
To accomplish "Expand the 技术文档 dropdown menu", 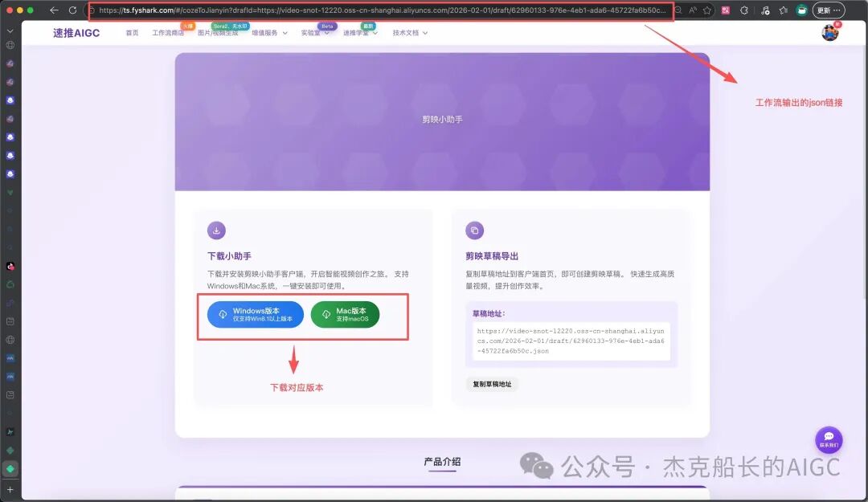I will click(410, 33).
